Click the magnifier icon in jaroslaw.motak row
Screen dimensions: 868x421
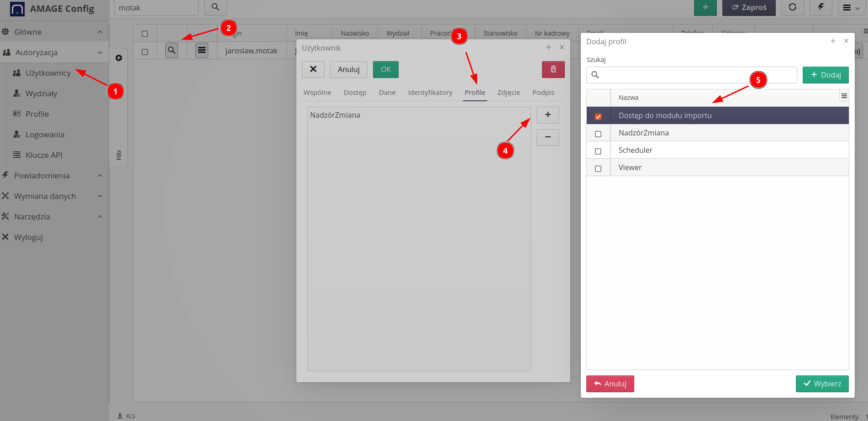point(172,50)
